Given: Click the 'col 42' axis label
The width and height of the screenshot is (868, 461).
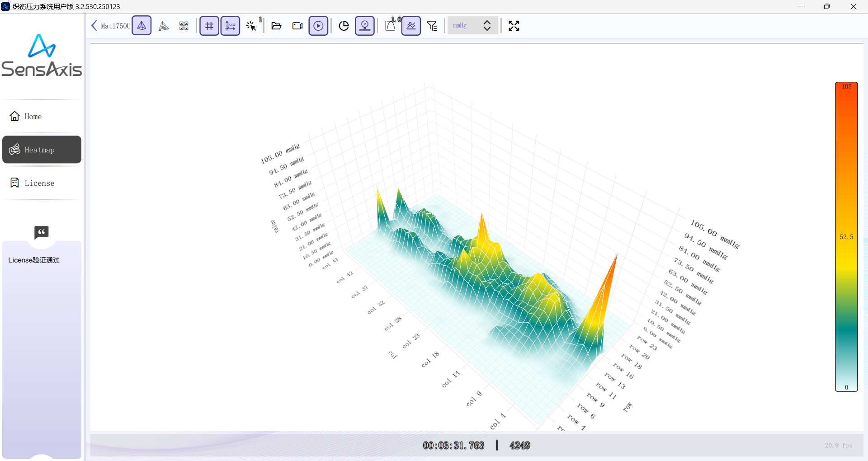Looking at the screenshot, I should pos(345,277).
